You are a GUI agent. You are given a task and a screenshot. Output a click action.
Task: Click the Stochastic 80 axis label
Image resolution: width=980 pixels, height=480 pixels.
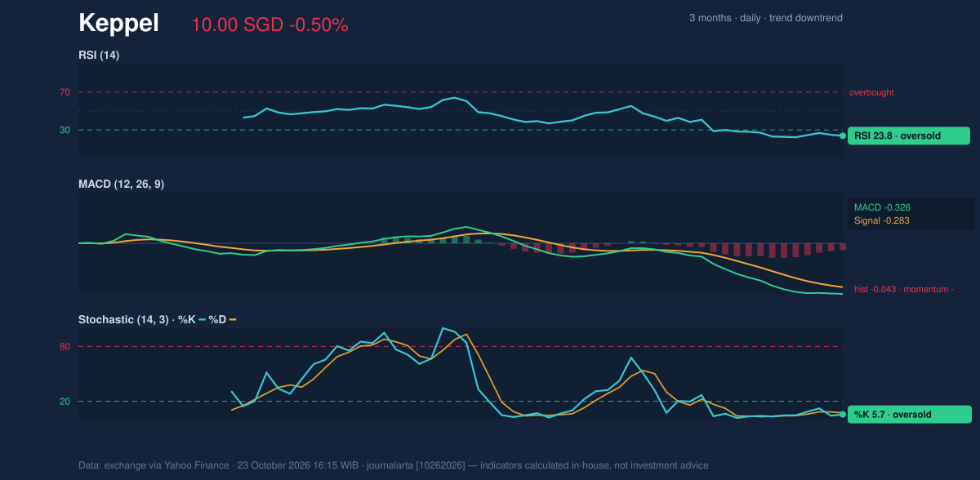point(65,347)
